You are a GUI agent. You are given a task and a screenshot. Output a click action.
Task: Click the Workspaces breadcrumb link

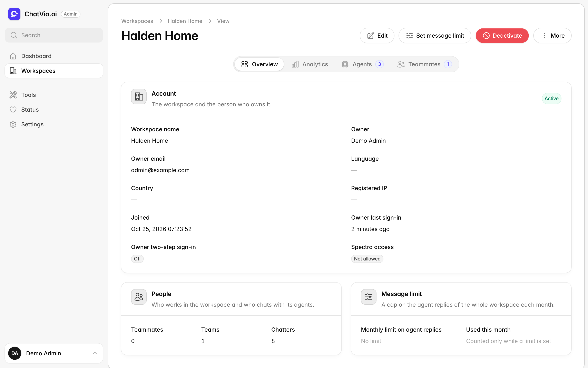[x=137, y=21]
